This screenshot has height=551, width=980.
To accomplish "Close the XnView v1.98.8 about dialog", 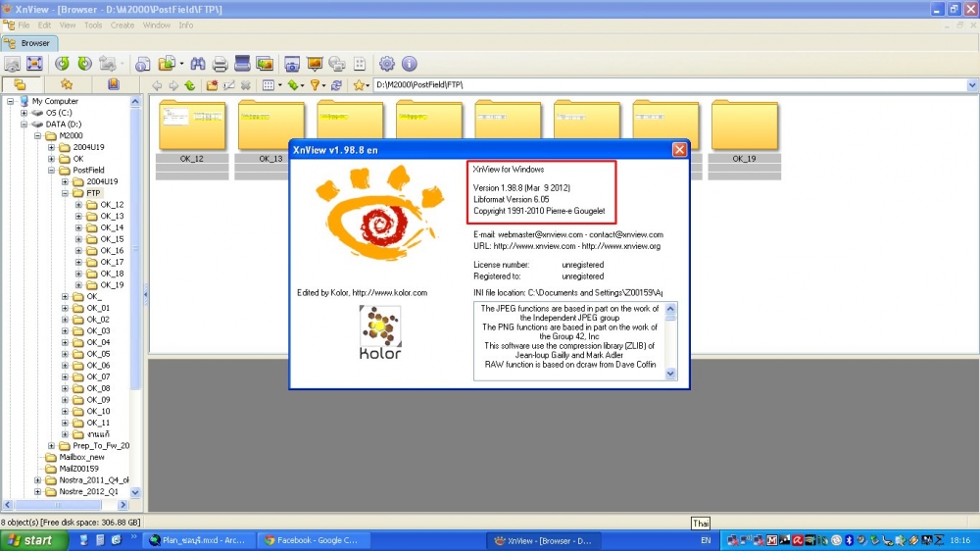I will 679,149.
